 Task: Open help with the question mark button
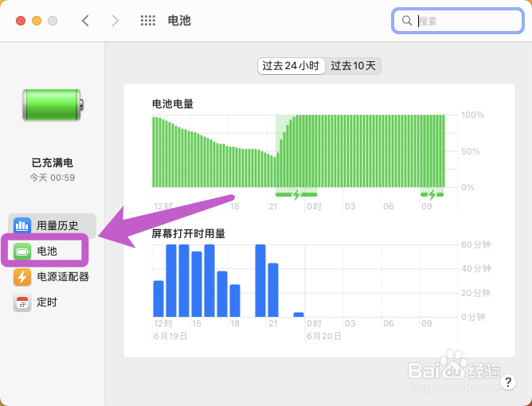[508, 382]
